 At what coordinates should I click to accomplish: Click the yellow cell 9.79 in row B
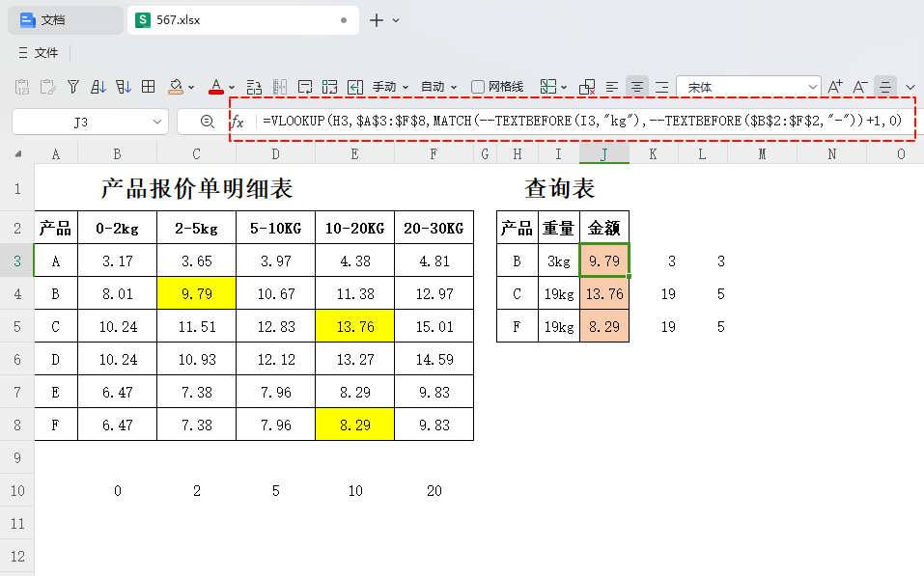click(x=196, y=293)
